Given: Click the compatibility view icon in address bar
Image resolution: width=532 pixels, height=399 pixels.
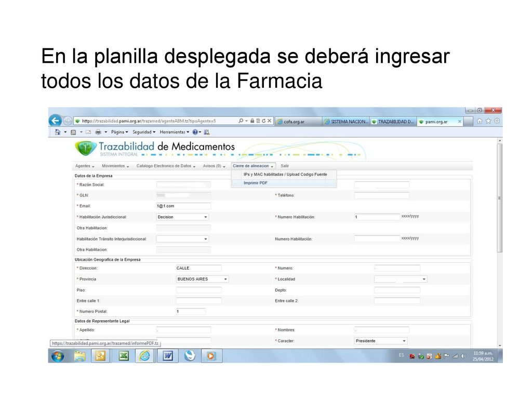Looking at the screenshot, I should [x=258, y=121].
